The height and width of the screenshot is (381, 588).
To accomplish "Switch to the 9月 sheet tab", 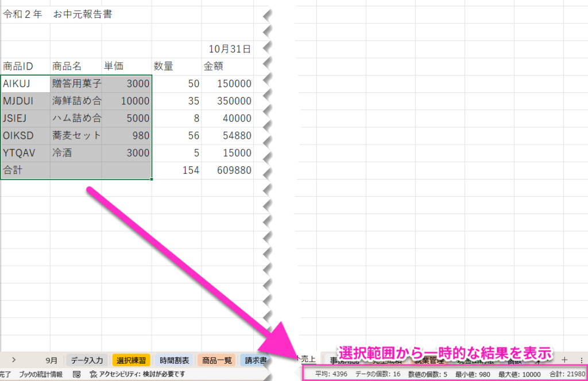I will coord(52,360).
